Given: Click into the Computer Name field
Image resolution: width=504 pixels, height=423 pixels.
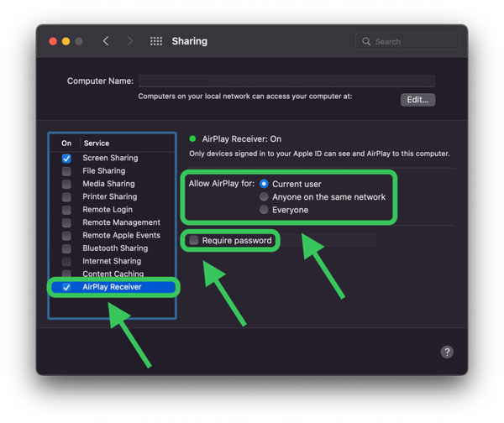Looking at the screenshot, I should (286, 81).
